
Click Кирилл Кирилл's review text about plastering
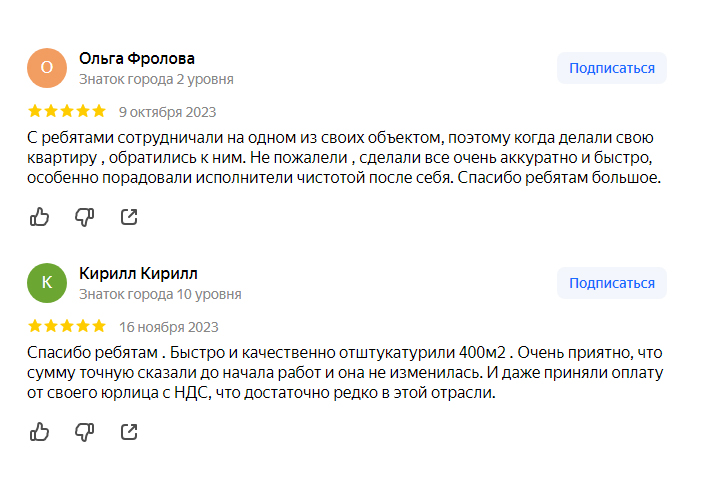pos(340,372)
